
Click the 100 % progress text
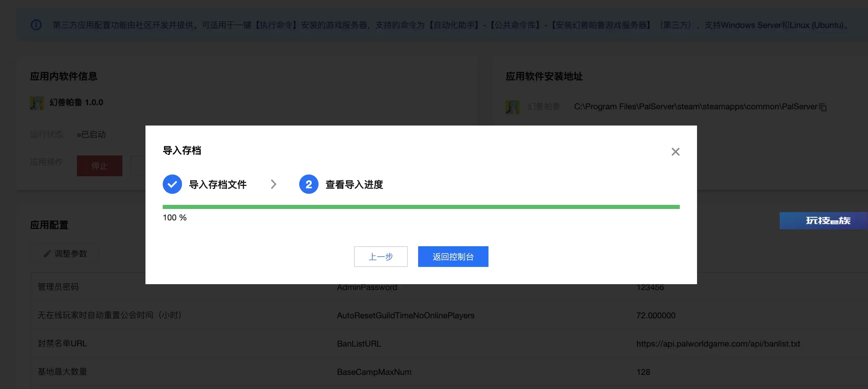point(174,218)
